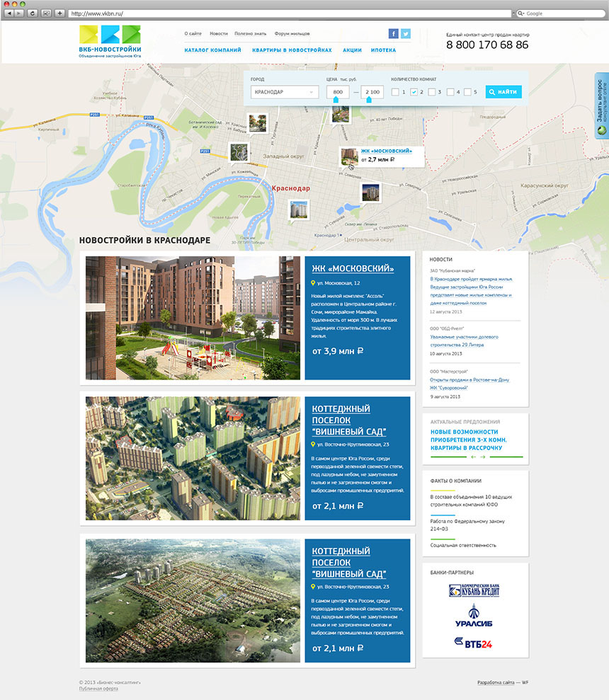
Task: Open the 3-х комн. квартиры в рассрочку offer
Action: (469, 440)
